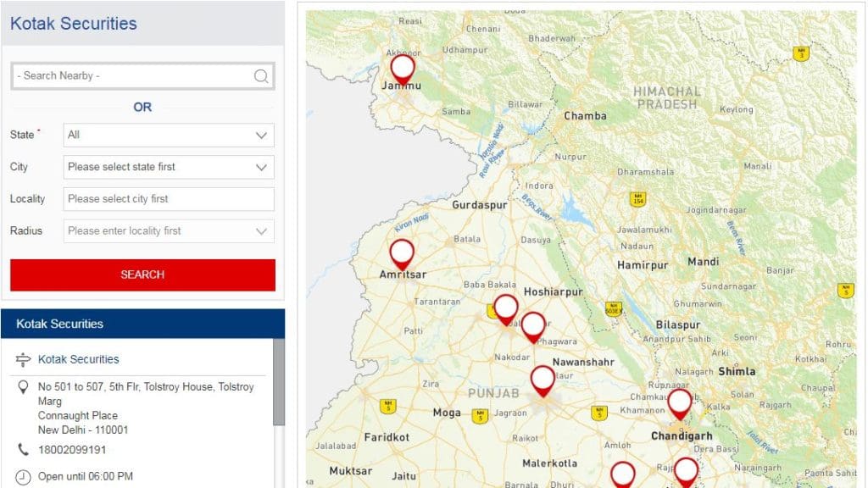
Task: Focus the Search Nearby input field
Action: coord(142,75)
